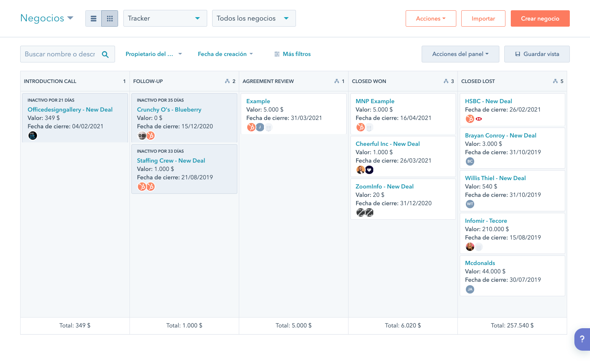Open HSBC - New Deal
590x364 pixels.
[x=488, y=101]
